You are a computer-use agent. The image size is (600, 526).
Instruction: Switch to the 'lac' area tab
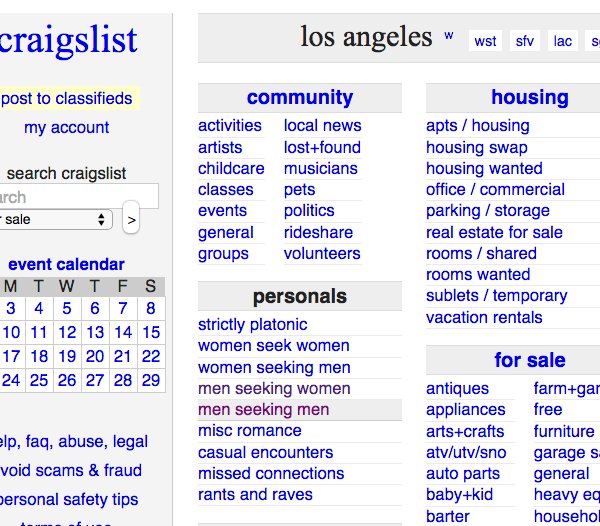[562, 41]
